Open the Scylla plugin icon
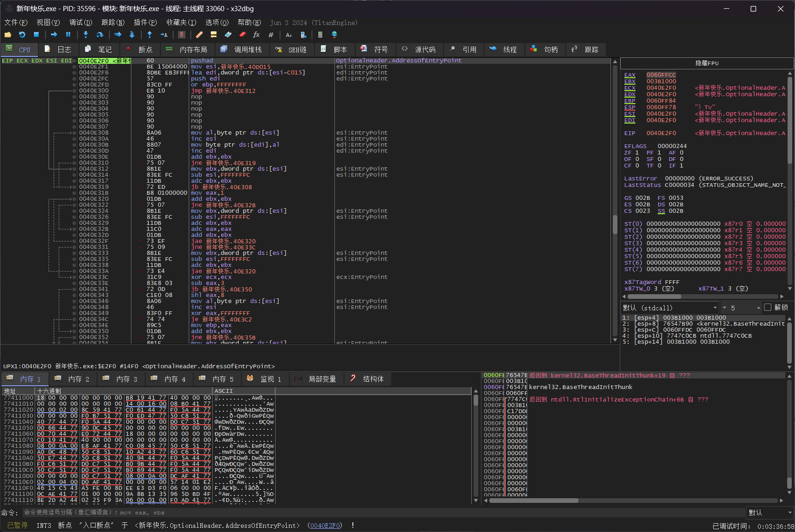Viewport: 795px width, 532px height. pos(182,35)
